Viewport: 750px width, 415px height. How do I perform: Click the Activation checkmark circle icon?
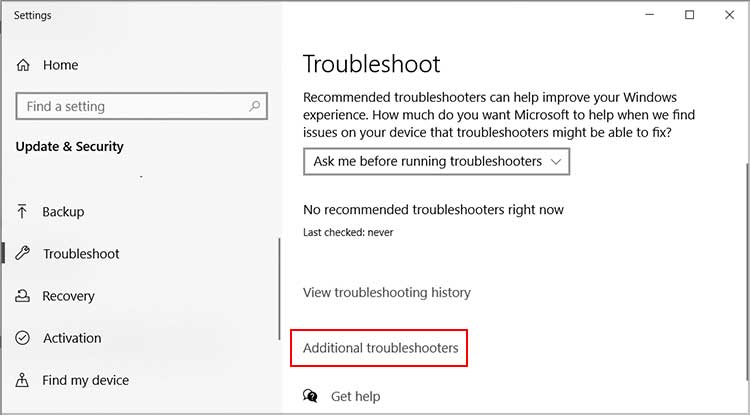click(22, 338)
